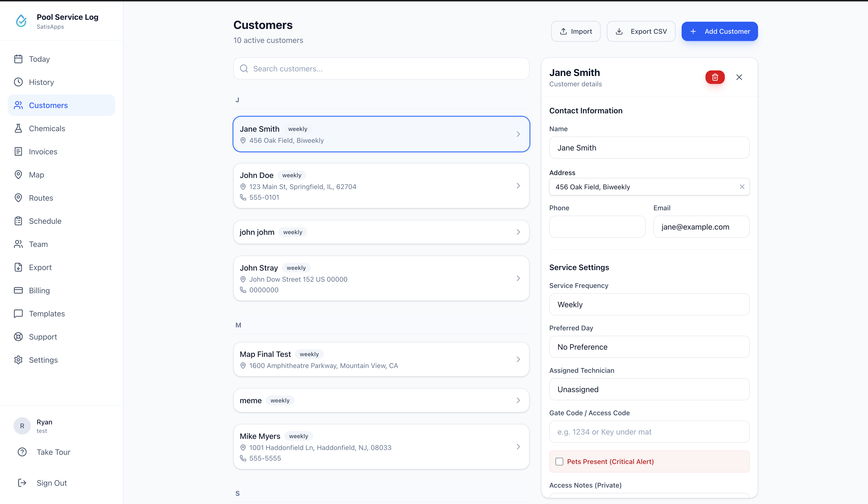
Task: Open the Preferred Day dropdown
Action: coord(649,347)
